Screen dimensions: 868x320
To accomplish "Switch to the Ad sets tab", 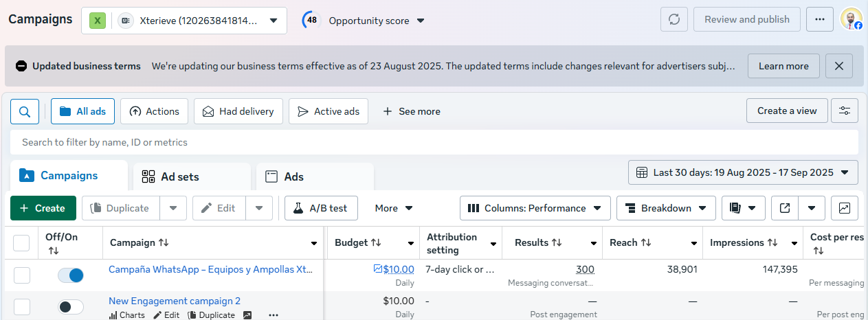I will pos(179,176).
